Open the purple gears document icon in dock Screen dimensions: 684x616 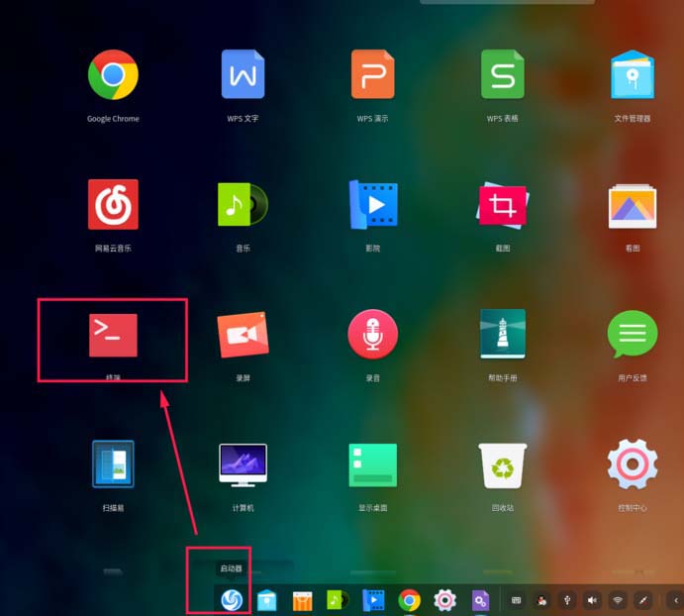click(x=480, y=600)
